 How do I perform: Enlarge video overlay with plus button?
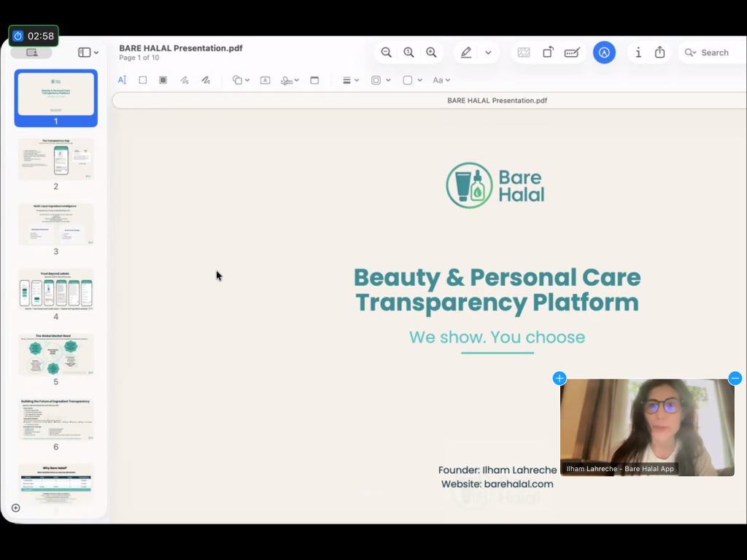point(560,378)
